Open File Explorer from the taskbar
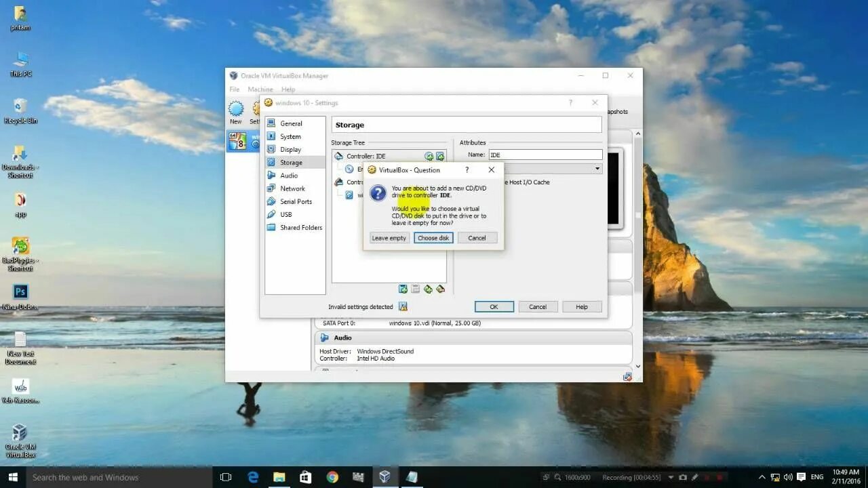The width and height of the screenshot is (868, 488). tap(279, 477)
